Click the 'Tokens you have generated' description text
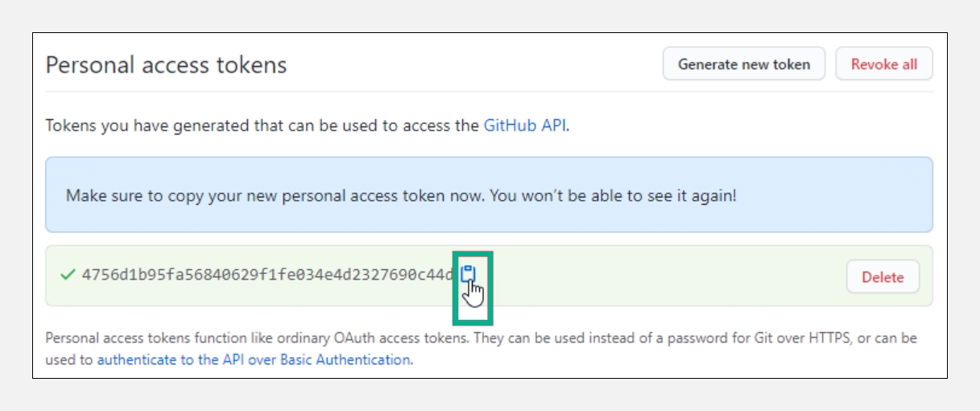 263,126
